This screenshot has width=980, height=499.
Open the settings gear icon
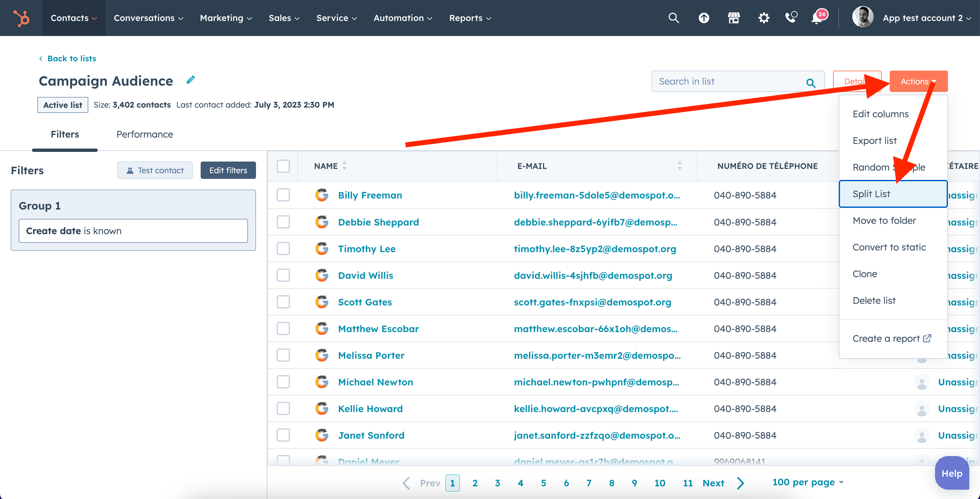coord(764,18)
